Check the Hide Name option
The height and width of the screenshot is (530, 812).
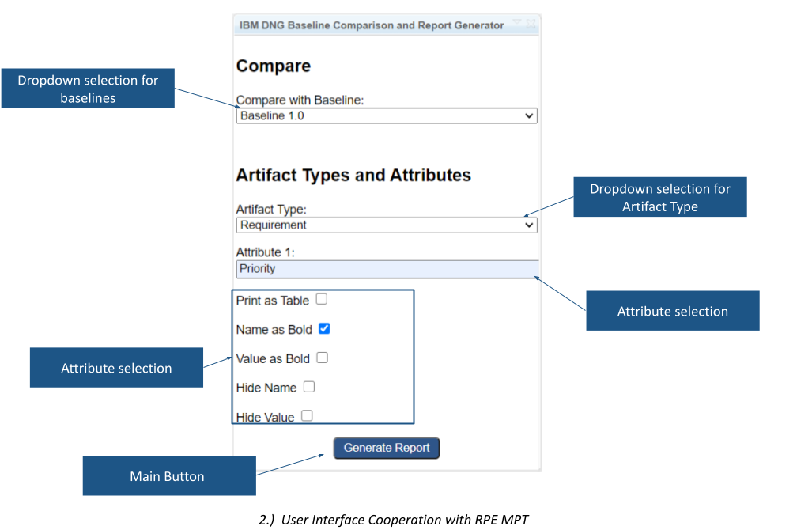pyautogui.click(x=308, y=386)
